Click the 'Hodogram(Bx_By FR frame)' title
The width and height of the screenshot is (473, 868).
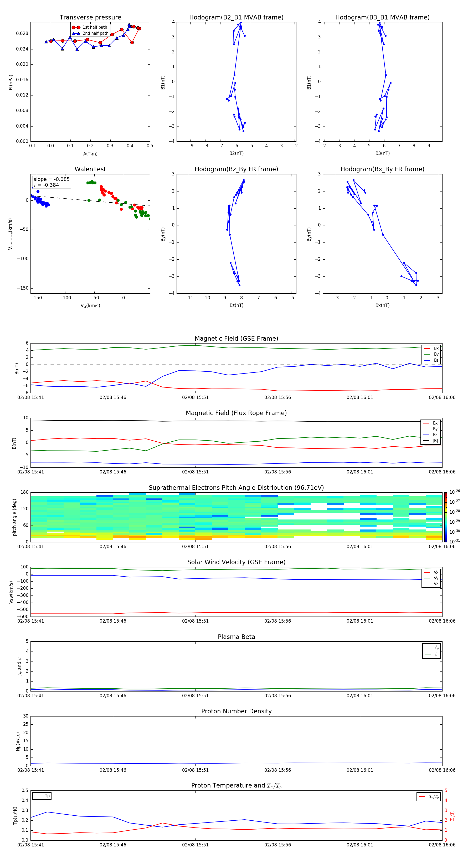tap(382, 169)
